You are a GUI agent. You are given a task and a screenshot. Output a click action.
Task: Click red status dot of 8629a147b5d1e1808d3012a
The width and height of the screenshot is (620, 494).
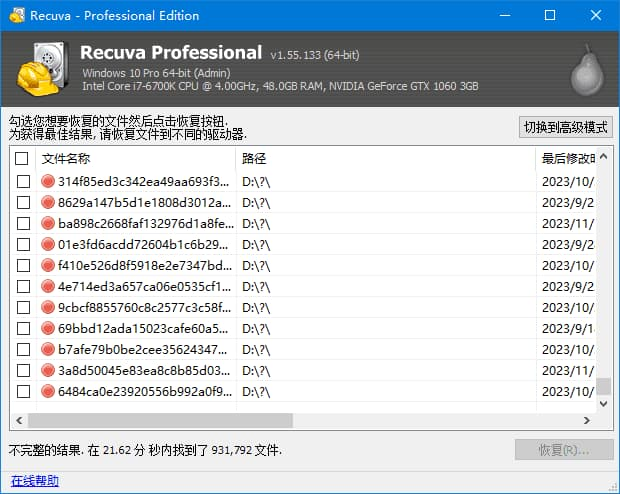[x=48, y=202]
